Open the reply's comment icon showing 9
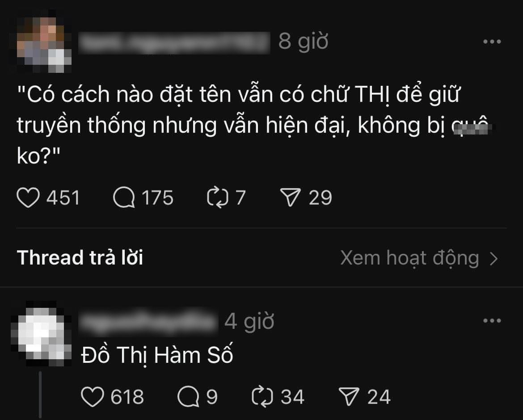 click(188, 397)
